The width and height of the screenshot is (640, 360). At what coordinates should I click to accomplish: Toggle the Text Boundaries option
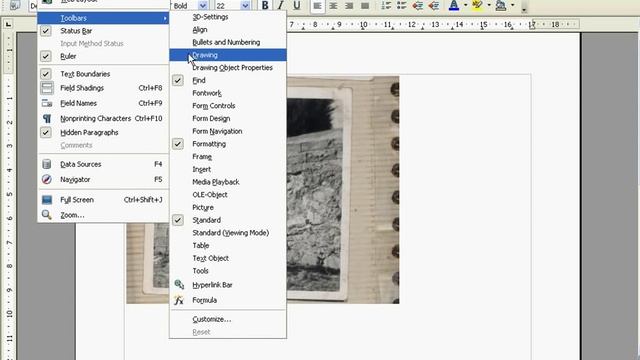coord(103,74)
